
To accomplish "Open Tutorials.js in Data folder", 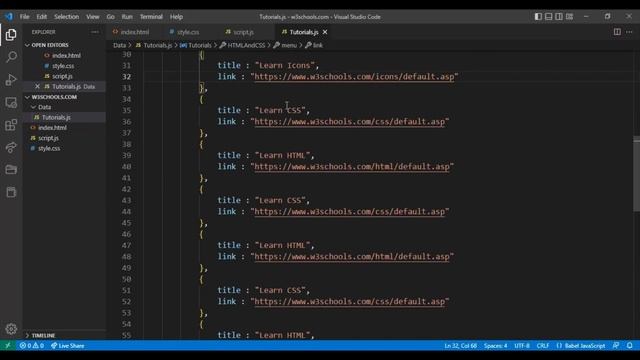I will pos(56,117).
